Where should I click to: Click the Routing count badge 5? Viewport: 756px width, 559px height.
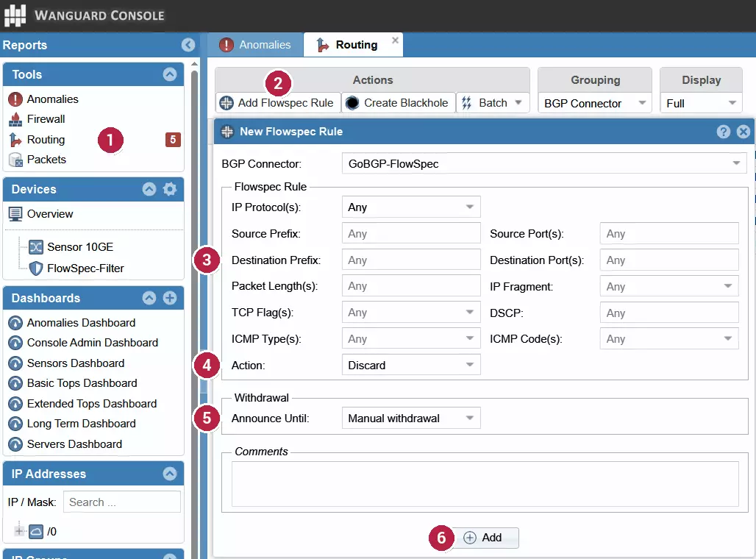[173, 140]
